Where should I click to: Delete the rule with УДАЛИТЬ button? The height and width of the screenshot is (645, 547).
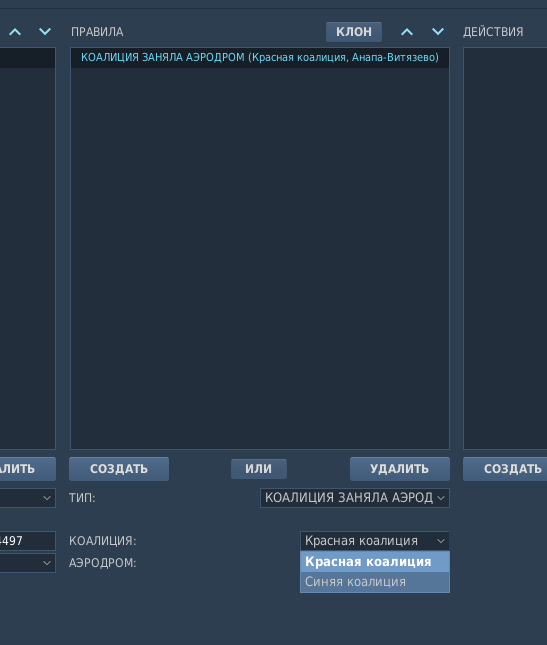[x=400, y=469]
